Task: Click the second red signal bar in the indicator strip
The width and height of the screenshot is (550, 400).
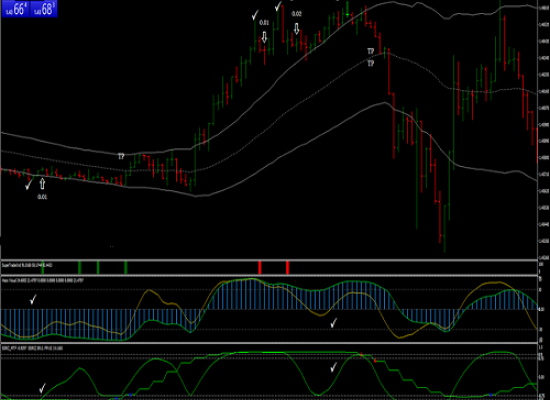Action: [x=287, y=267]
